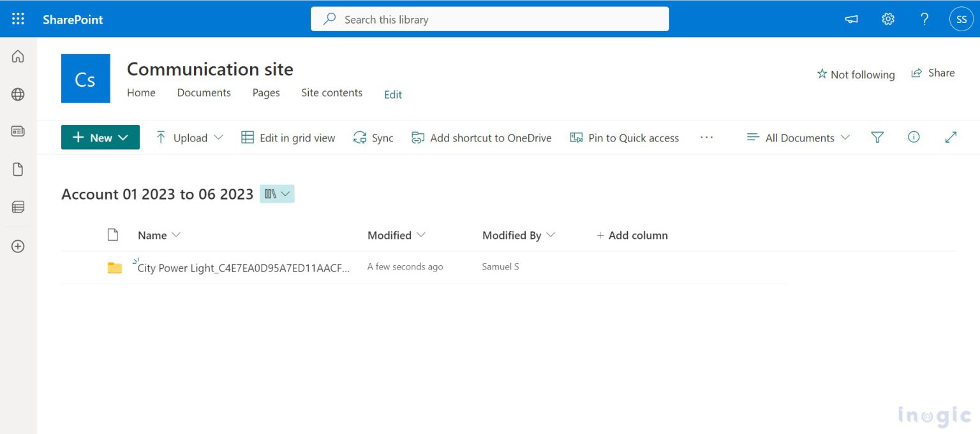This screenshot has height=434, width=980.
Task: Click the help question mark icon
Action: [x=924, y=19]
